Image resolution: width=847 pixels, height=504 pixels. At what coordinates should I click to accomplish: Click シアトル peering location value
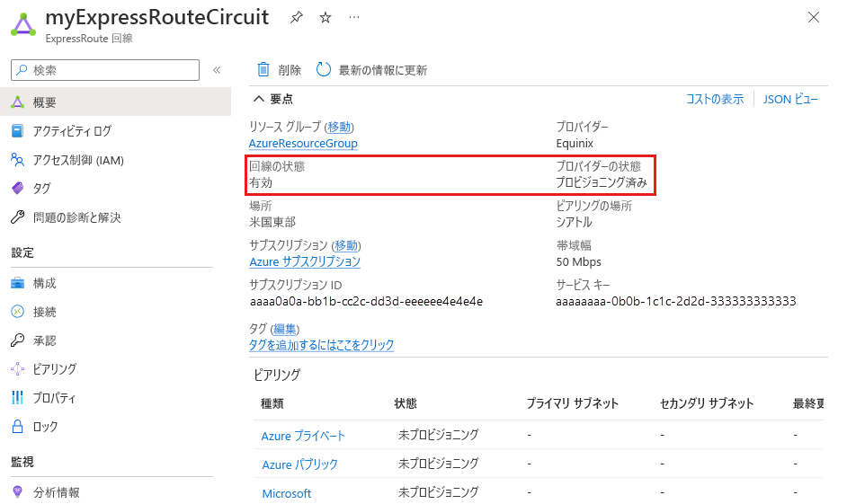(x=575, y=222)
